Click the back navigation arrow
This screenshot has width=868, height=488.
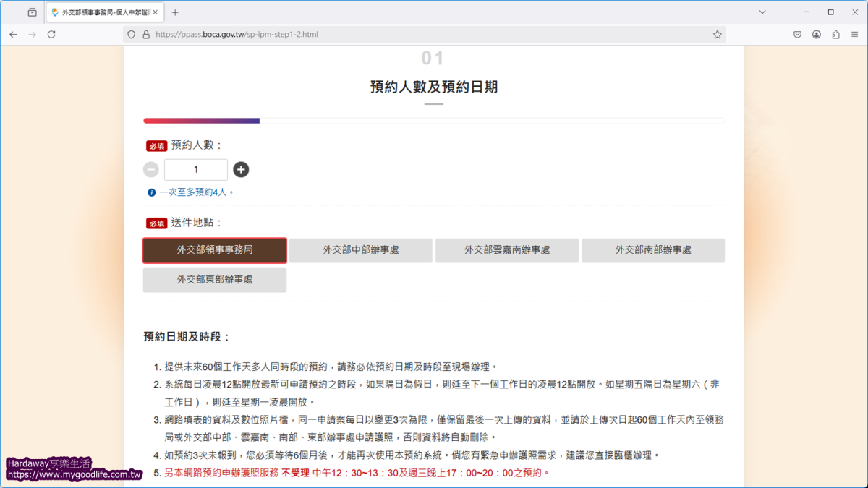pyautogui.click(x=13, y=34)
